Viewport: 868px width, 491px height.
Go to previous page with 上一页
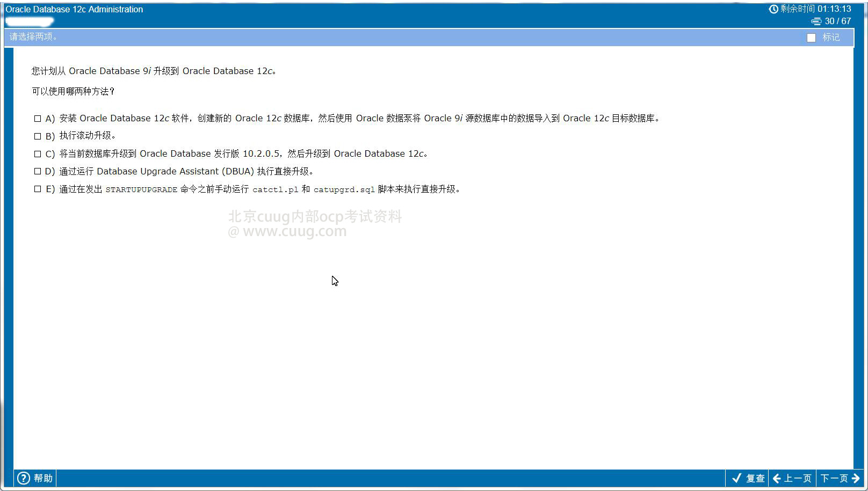click(x=792, y=478)
